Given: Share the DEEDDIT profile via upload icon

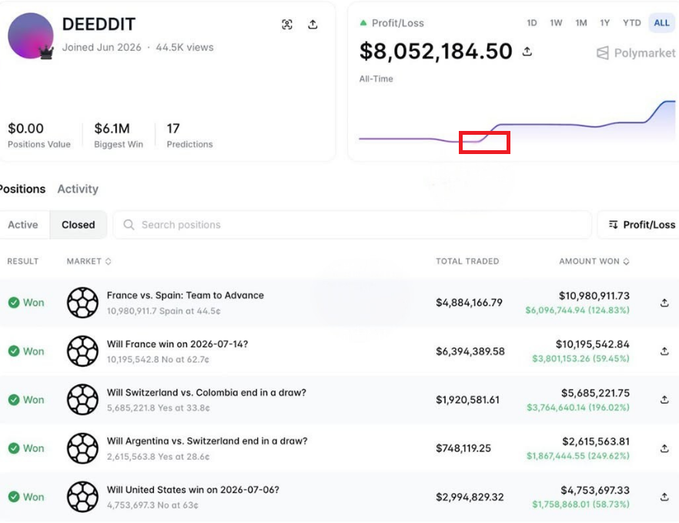Looking at the screenshot, I should pos(313,24).
